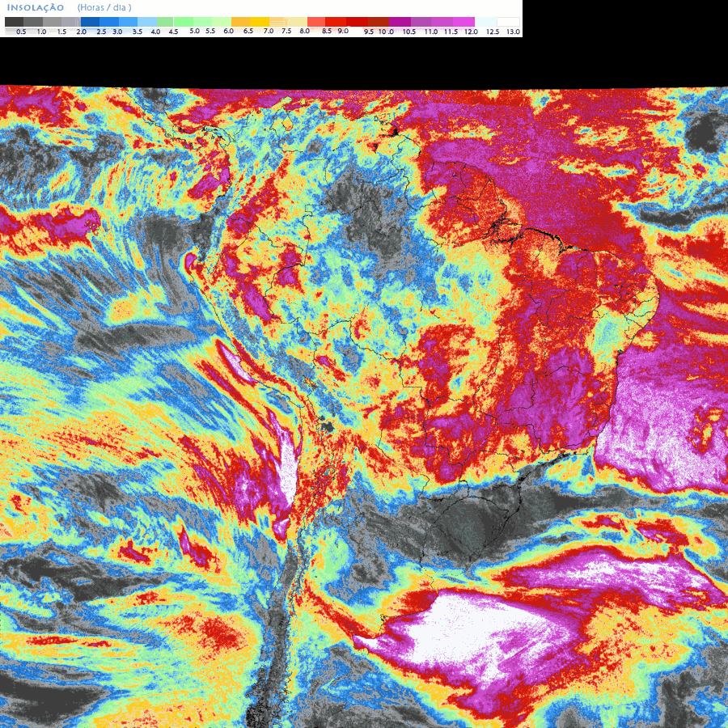
Task: Select the 11.5 legend value label
Action: (x=451, y=32)
